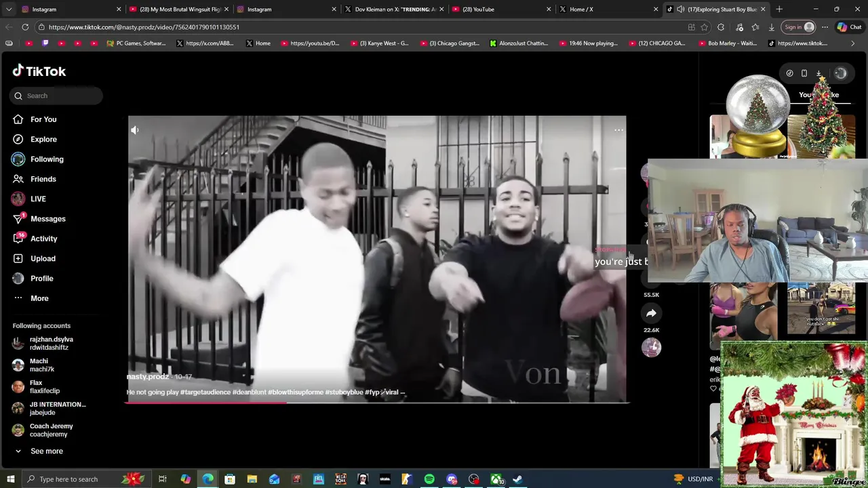Click the Sign in button

point(798,27)
